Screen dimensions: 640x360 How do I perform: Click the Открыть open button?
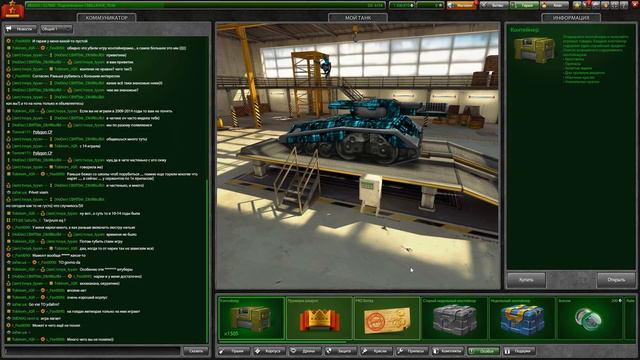tap(616, 280)
